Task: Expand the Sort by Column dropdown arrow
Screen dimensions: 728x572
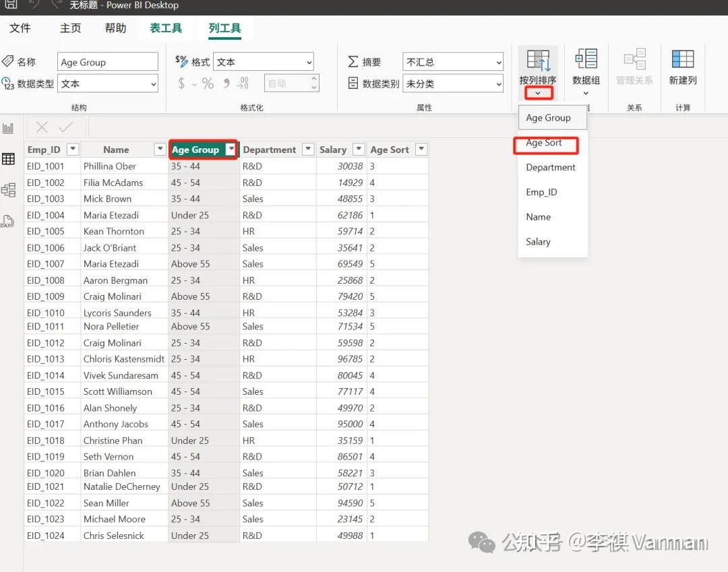Action: click(538, 93)
